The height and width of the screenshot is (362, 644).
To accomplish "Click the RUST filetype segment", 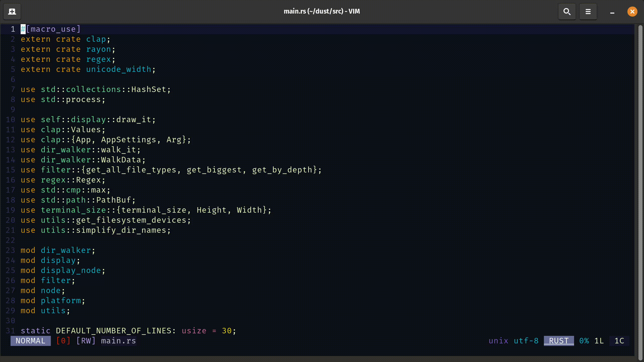I will click(558, 341).
